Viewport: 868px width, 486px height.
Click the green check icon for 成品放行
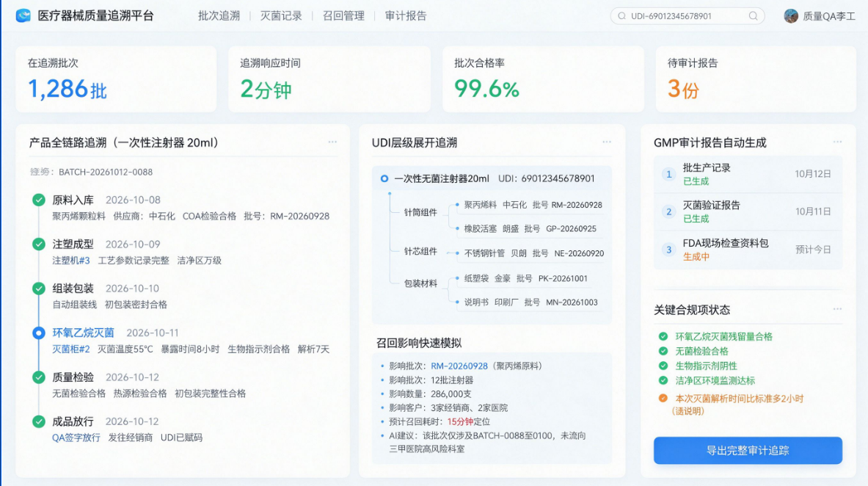click(39, 421)
